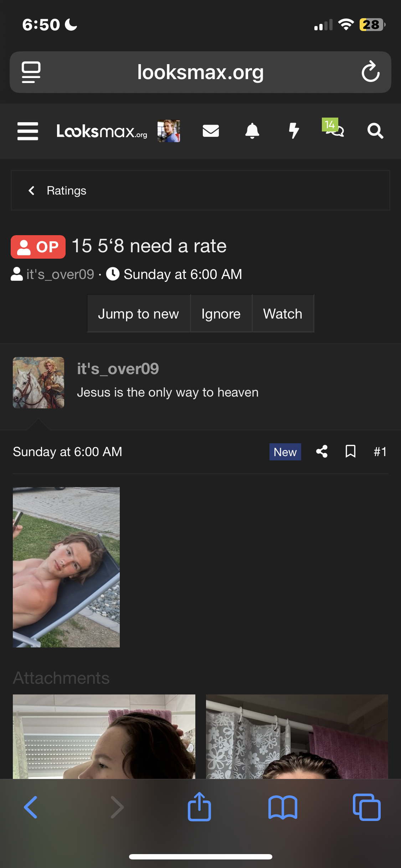Open the bell notifications icon
The image size is (401, 868).
coord(252,131)
